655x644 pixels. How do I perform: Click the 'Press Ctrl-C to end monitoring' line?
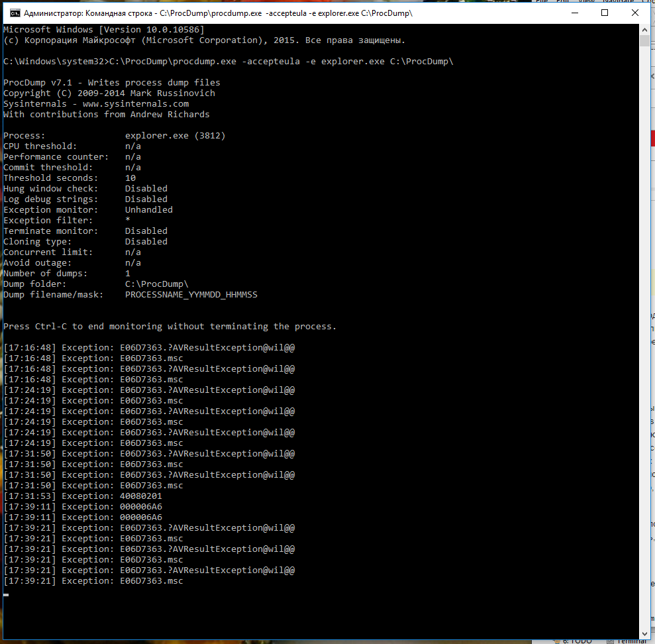(170, 327)
